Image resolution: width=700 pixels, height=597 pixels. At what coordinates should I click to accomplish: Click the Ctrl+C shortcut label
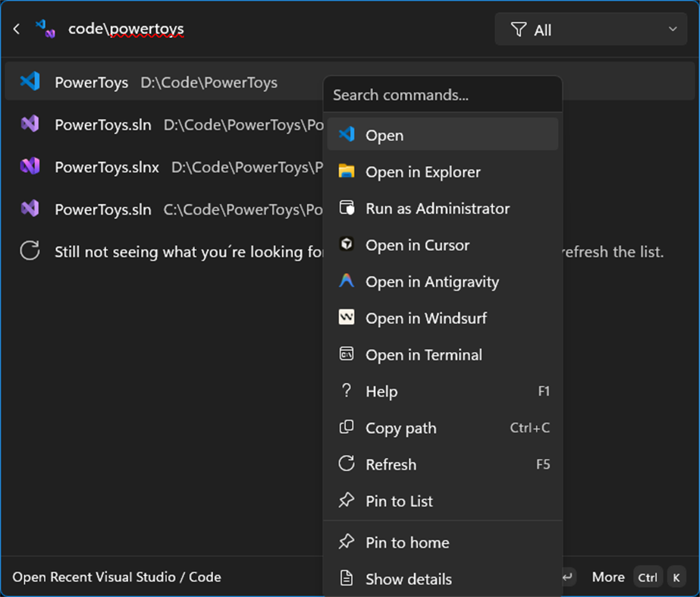530,428
